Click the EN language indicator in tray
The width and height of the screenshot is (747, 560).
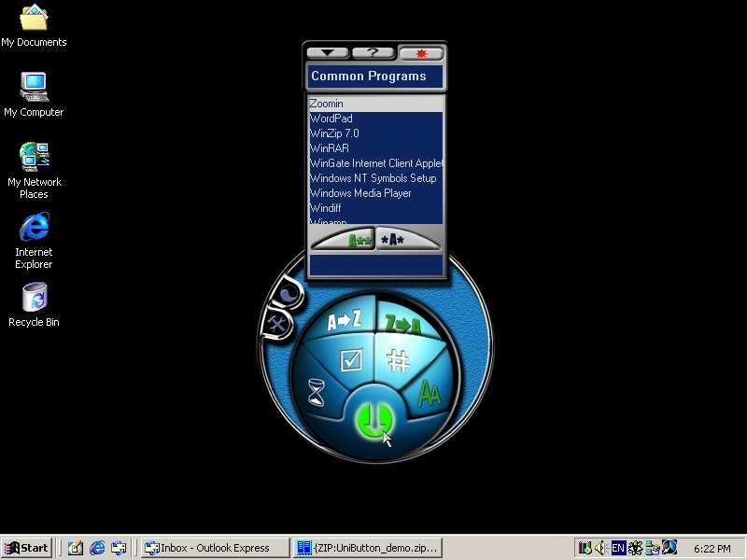(618, 548)
